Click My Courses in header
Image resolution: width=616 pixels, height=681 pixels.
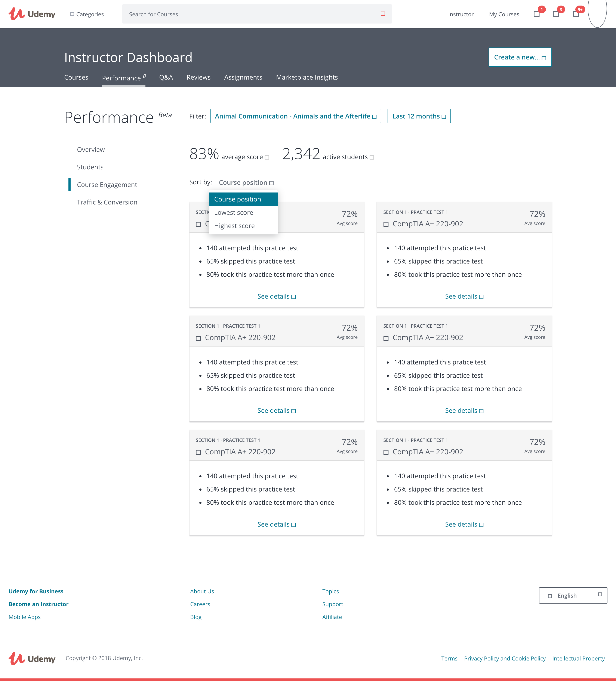point(504,14)
